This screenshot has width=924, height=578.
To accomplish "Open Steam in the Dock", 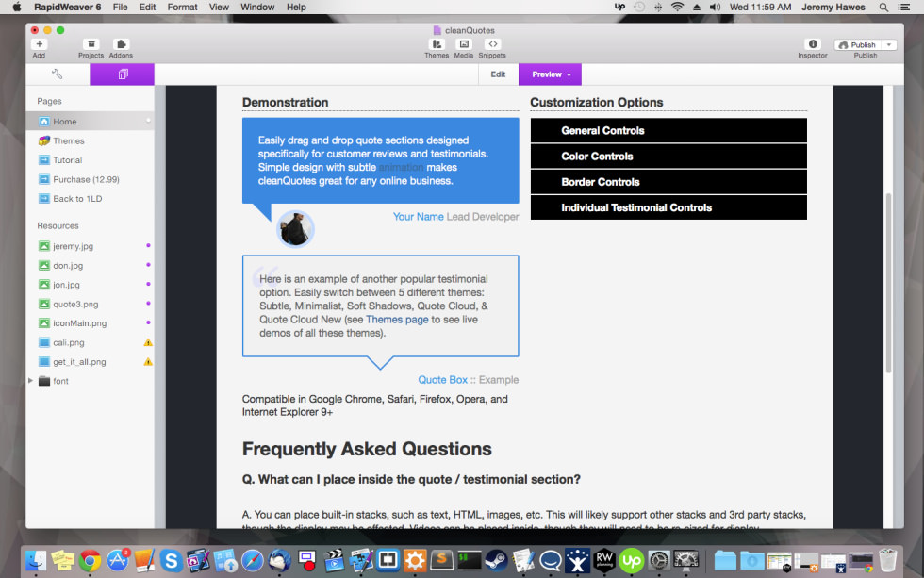I will [x=496, y=560].
